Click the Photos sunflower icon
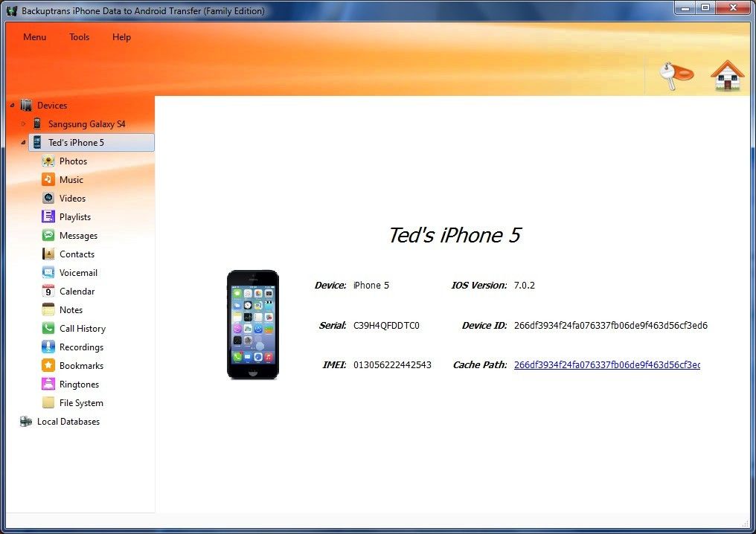 coord(48,161)
